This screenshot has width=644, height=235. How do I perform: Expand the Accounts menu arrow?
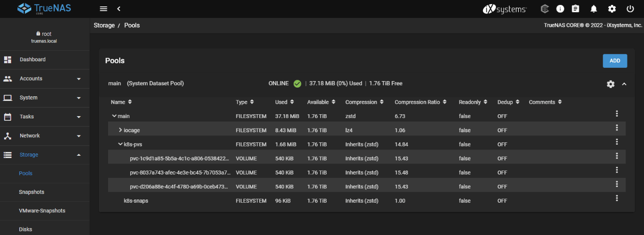[79, 79]
